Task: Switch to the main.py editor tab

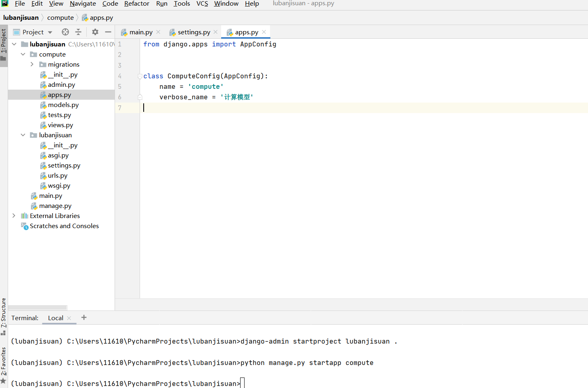Action: pyautogui.click(x=141, y=32)
